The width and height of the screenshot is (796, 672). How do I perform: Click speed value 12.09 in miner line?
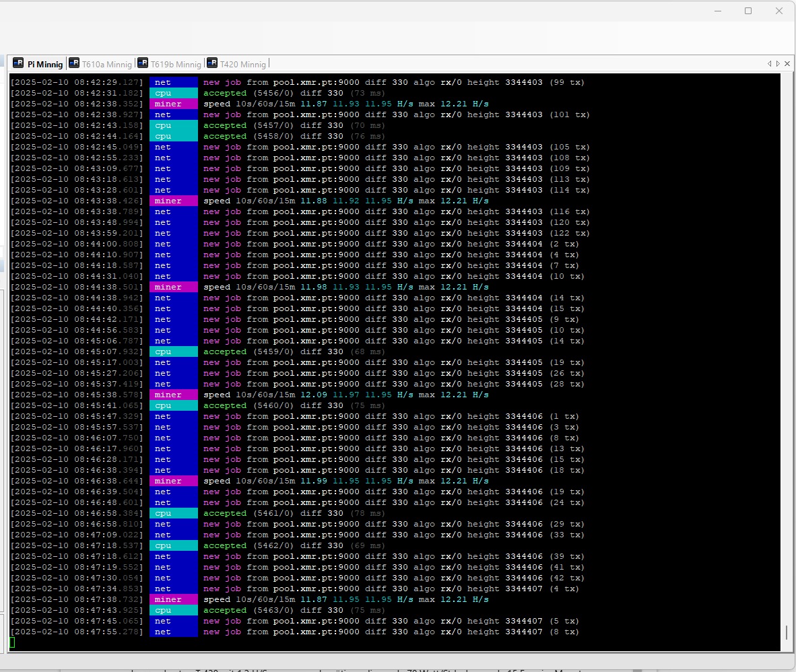point(314,395)
